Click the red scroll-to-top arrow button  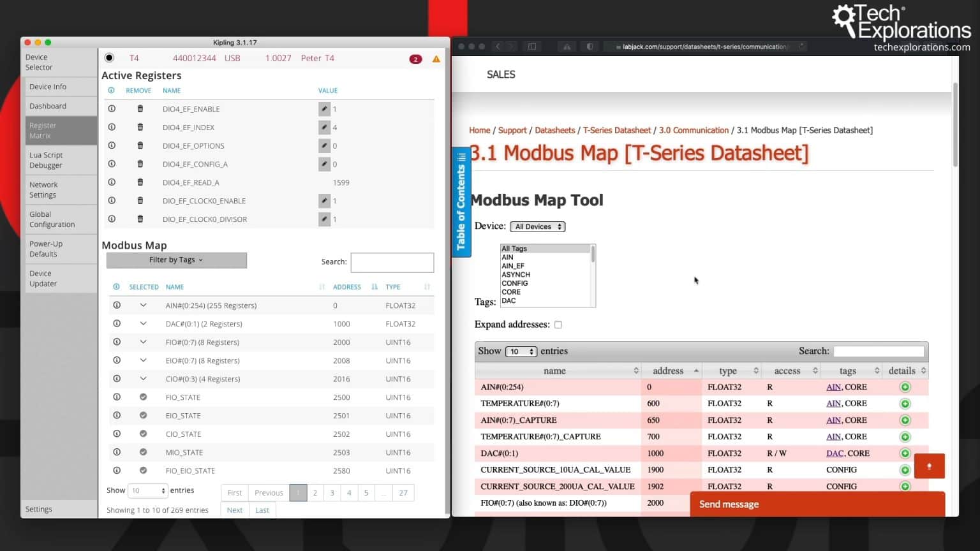(x=929, y=466)
